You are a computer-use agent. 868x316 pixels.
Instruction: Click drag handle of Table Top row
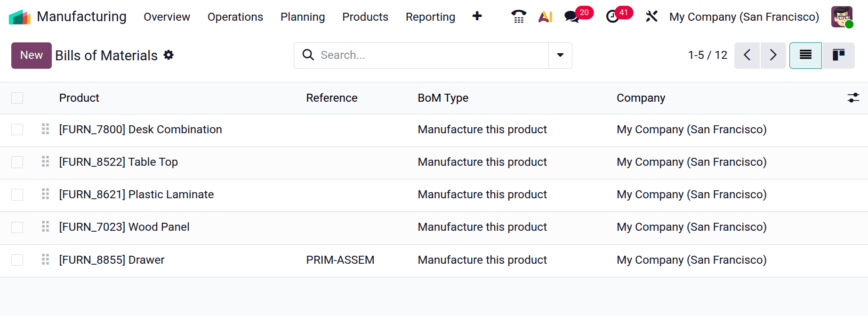tap(45, 162)
